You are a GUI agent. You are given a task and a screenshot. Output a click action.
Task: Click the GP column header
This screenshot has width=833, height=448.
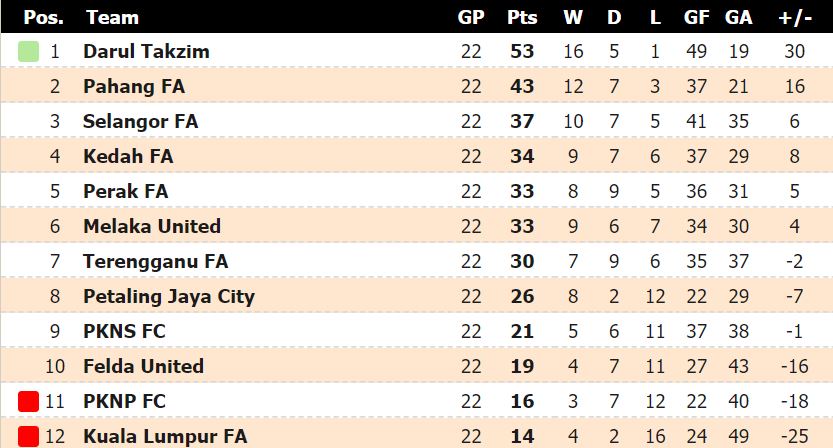click(471, 17)
